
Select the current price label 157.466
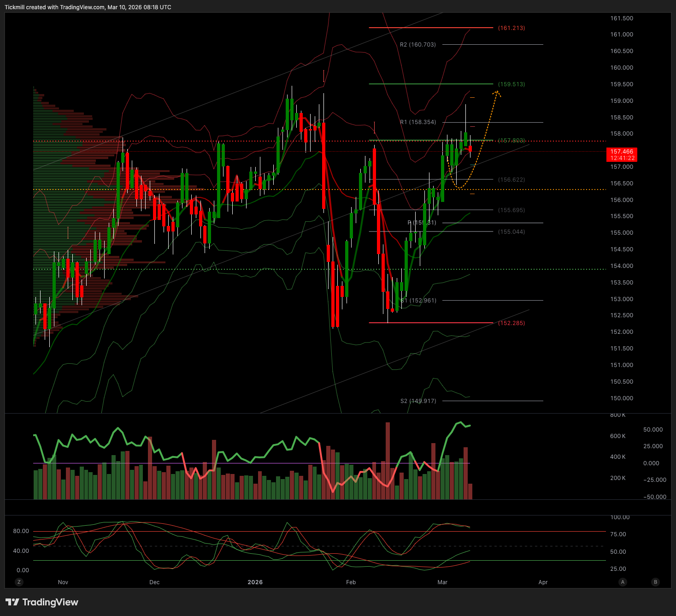(622, 152)
